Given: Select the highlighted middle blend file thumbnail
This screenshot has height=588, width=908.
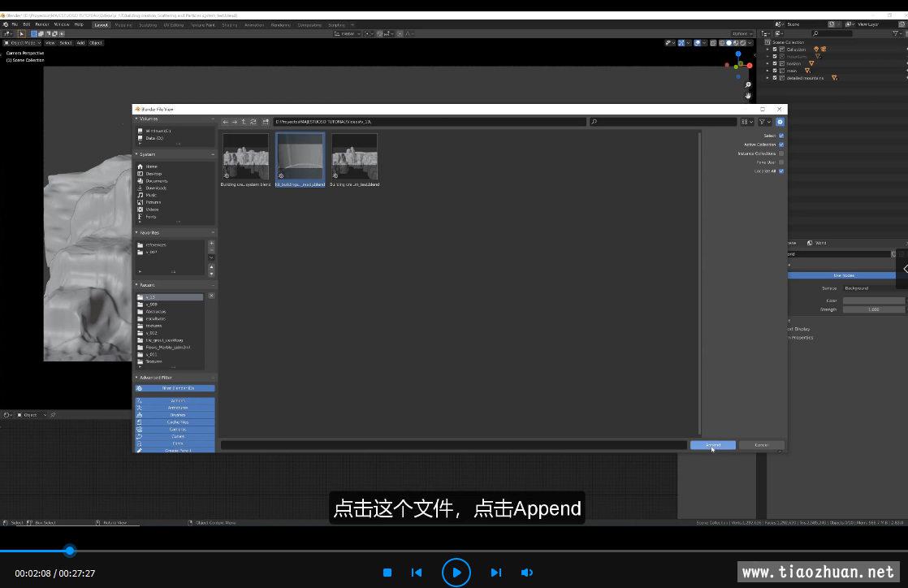Looking at the screenshot, I should pyautogui.click(x=300, y=160).
